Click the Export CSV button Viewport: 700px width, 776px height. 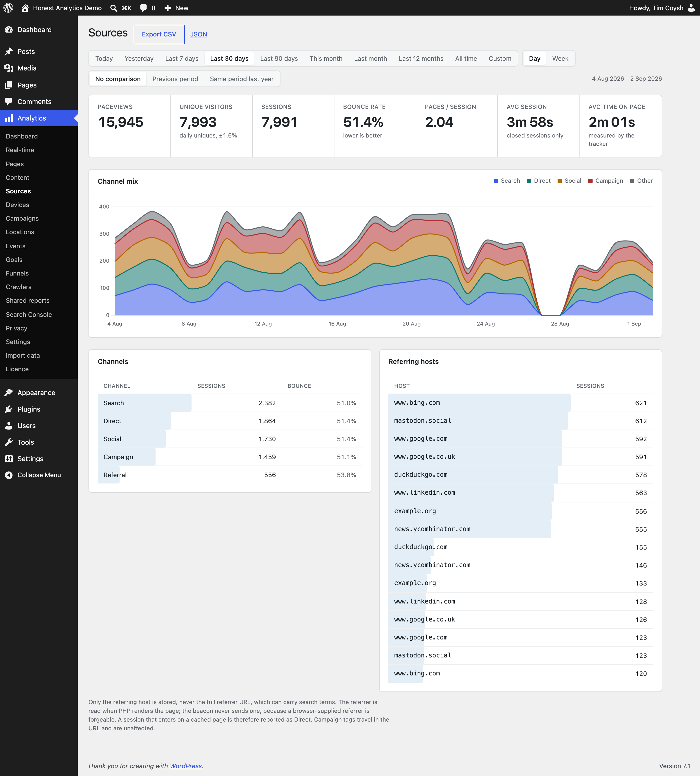[159, 34]
